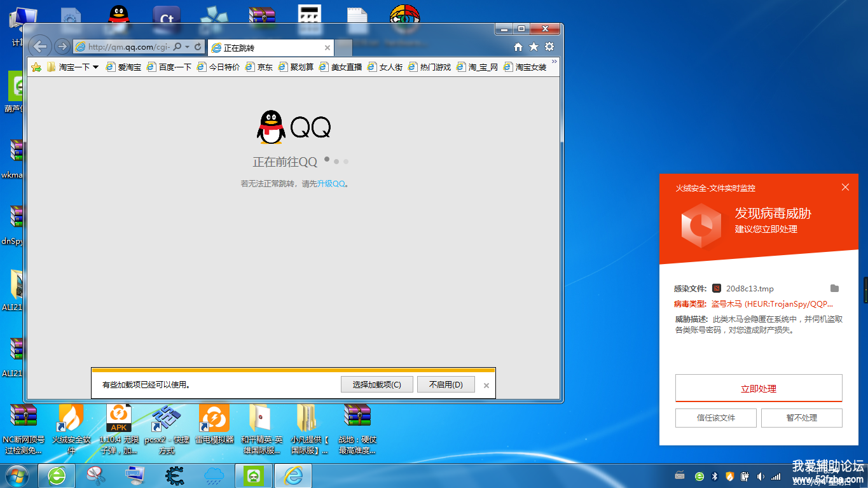
Task: Open the Windows Start button
Action: tap(17, 475)
